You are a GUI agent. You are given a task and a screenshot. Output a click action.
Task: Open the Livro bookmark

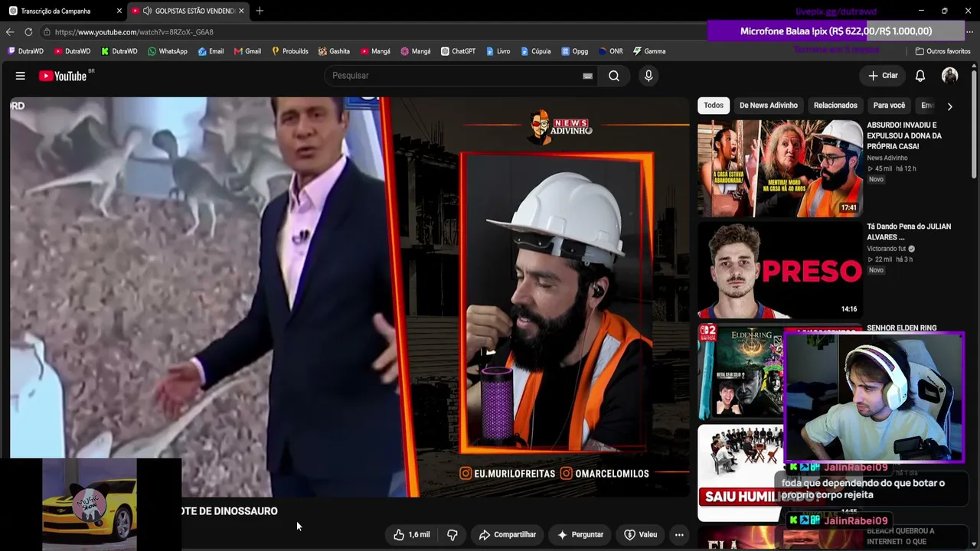pyautogui.click(x=498, y=51)
